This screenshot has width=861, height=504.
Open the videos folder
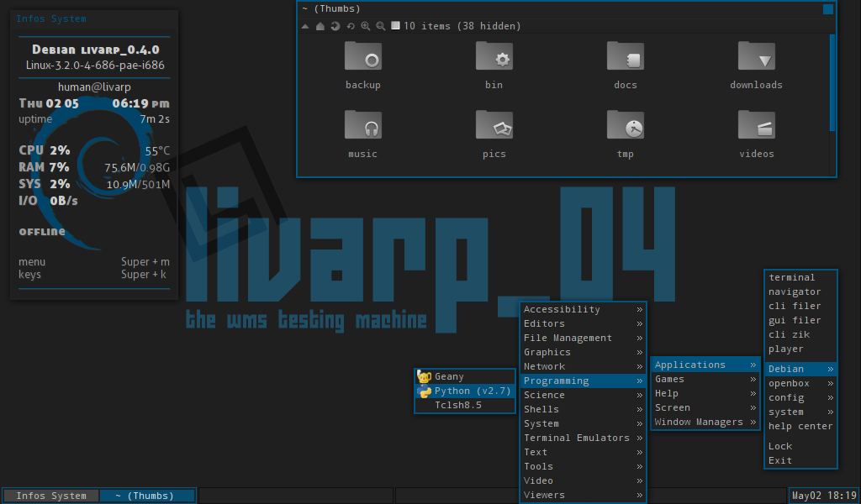coord(756,134)
